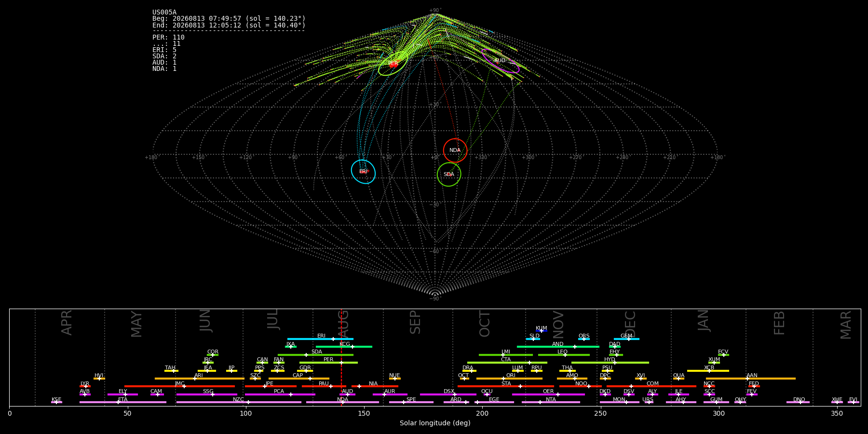This screenshot has width=868, height=434.
Task: Click the green SDA radiant circle
Action: click(x=449, y=174)
